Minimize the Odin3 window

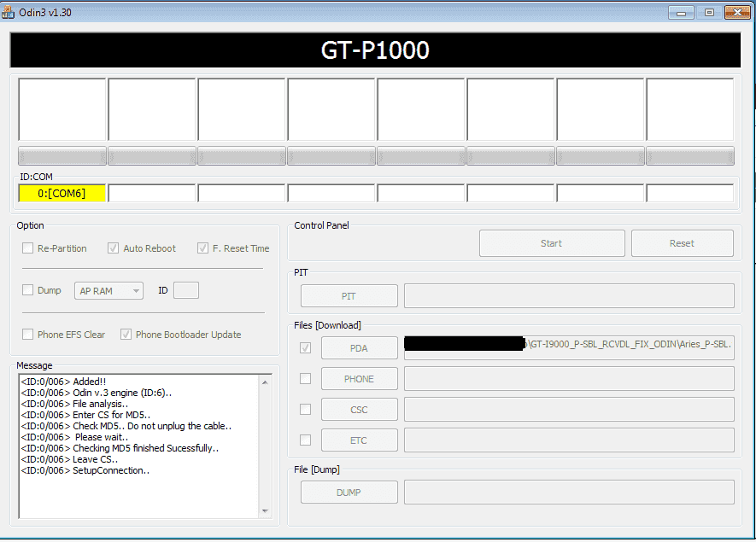681,13
